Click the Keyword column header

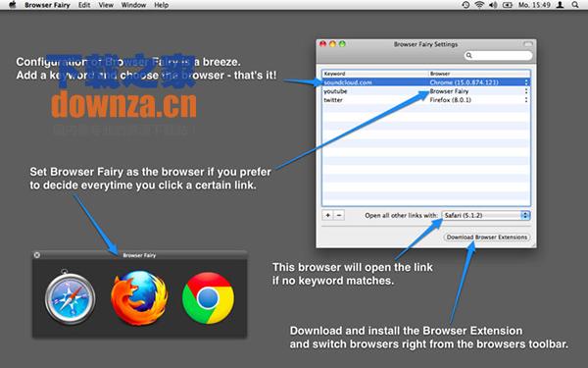click(x=375, y=74)
